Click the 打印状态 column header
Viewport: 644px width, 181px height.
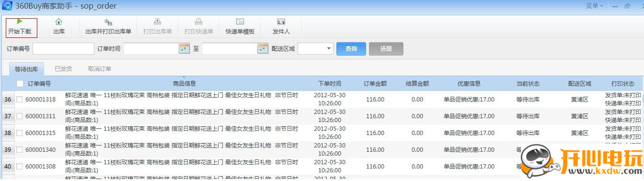pyautogui.click(x=623, y=83)
